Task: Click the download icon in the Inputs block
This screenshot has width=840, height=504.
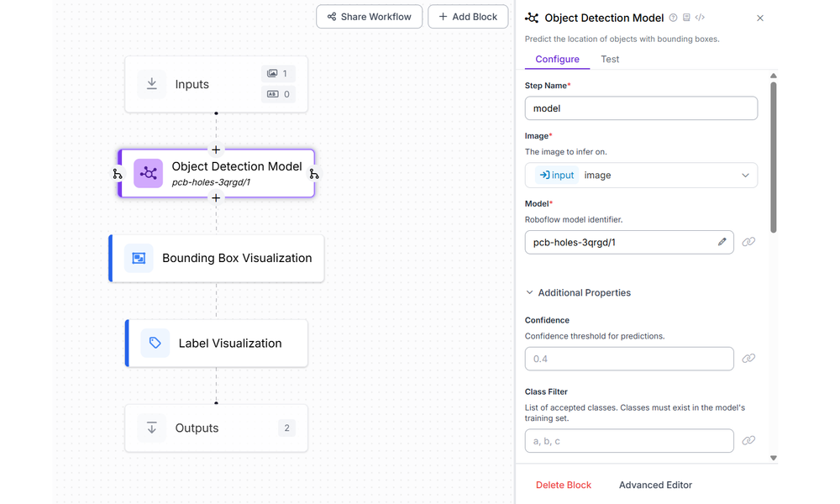Action: pos(152,83)
